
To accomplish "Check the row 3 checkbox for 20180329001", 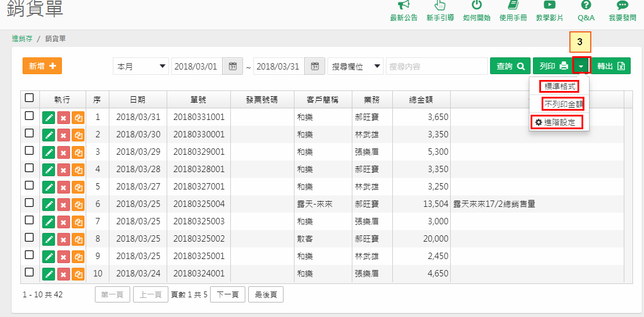I will point(29,151).
